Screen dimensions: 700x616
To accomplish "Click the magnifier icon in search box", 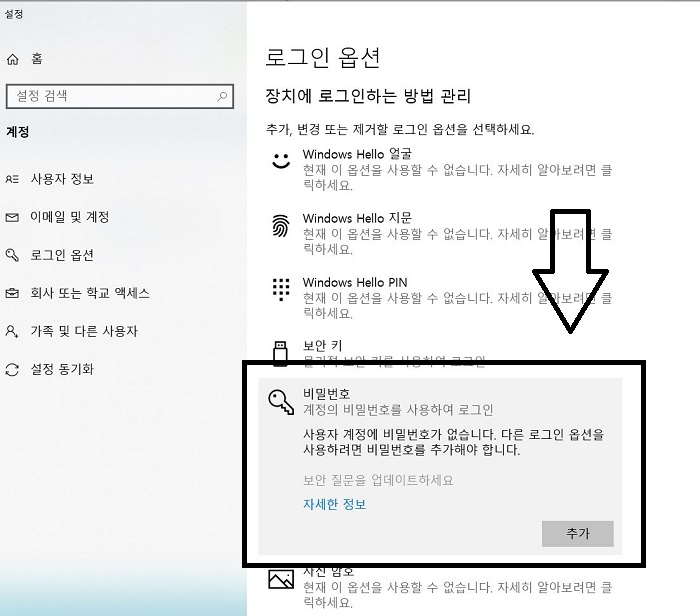I will 222,96.
